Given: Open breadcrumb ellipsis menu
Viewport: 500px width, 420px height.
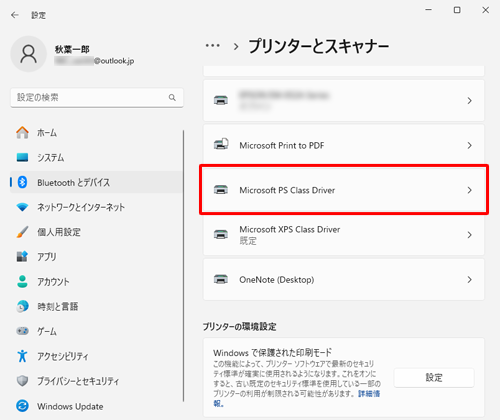Looking at the screenshot, I should [212, 46].
